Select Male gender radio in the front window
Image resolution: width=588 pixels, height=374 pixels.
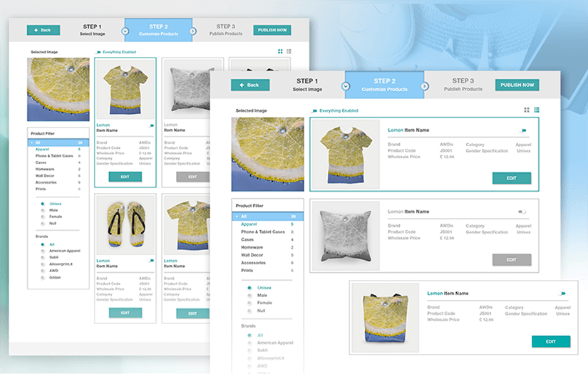point(249,296)
